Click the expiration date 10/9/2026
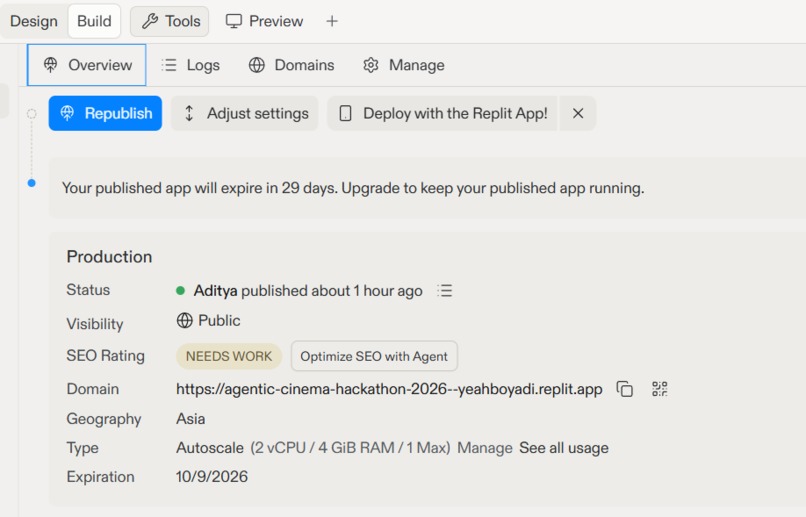Viewport: 806px width, 517px height. tap(212, 477)
